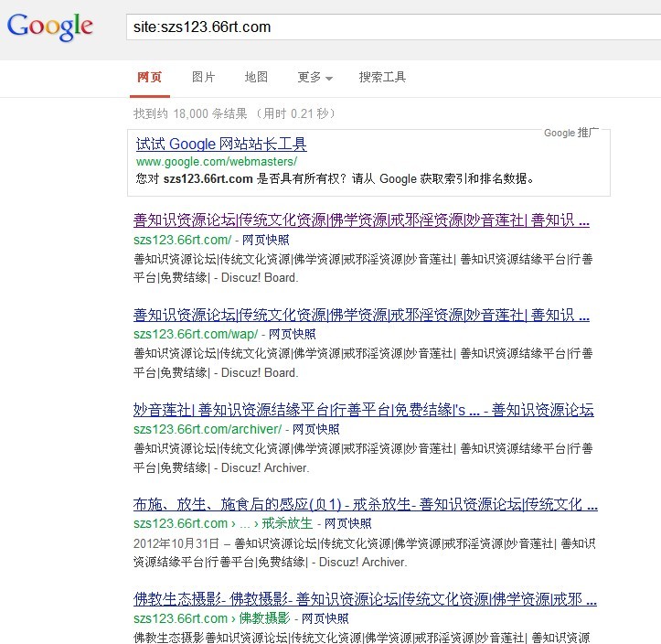661x644 pixels.
Task: Select the 网页 tab
Action: 150,77
